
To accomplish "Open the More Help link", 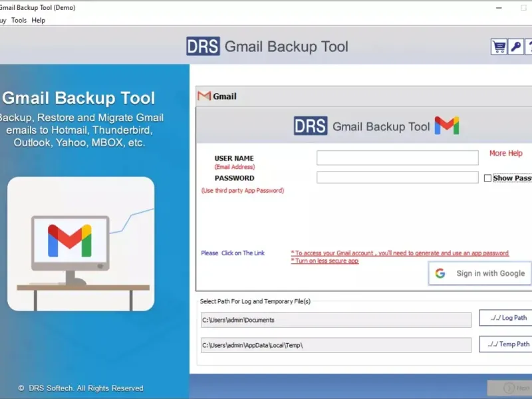I will tap(505, 154).
